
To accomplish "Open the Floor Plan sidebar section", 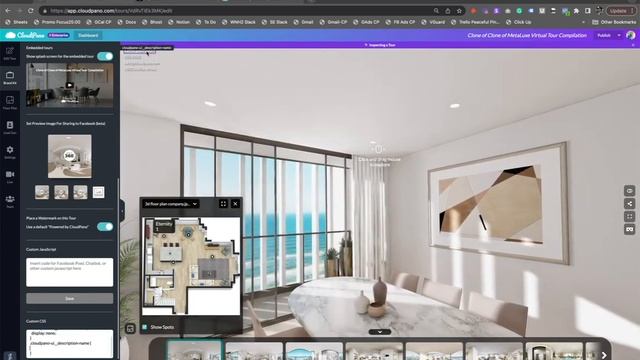I will point(10,102).
